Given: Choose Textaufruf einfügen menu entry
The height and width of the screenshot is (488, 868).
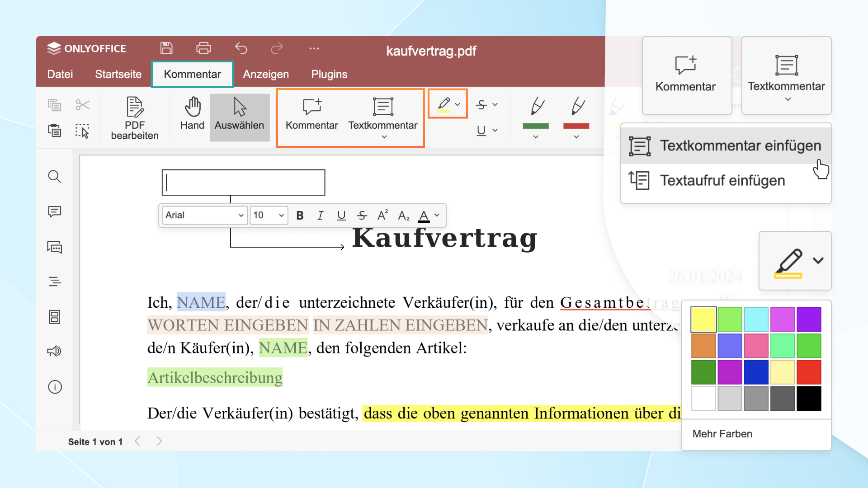Looking at the screenshot, I should 722,181.
